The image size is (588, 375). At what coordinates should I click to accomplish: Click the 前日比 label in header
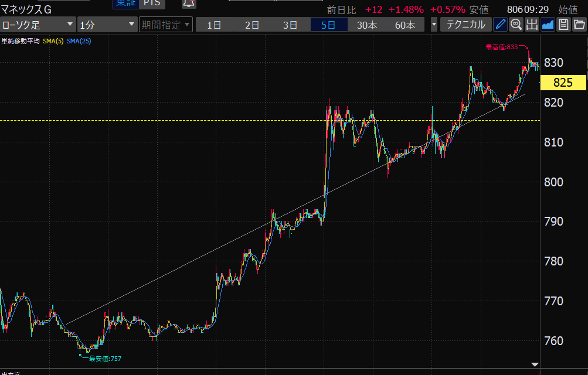[341, 10]
